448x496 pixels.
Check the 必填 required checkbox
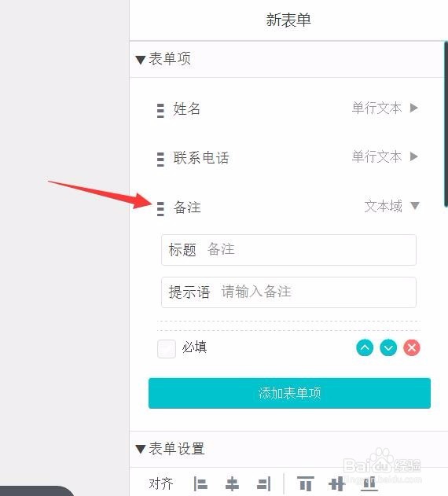coord(167,349)
